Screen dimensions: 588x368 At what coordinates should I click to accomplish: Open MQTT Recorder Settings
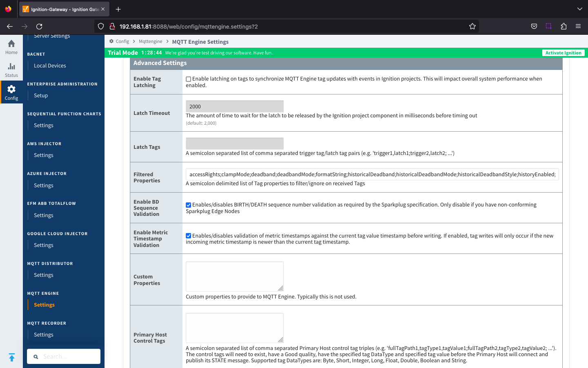click(x=44, y=335)
